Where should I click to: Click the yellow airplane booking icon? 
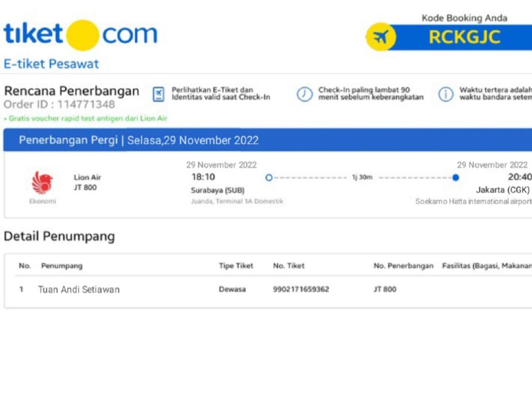point(380,37)
